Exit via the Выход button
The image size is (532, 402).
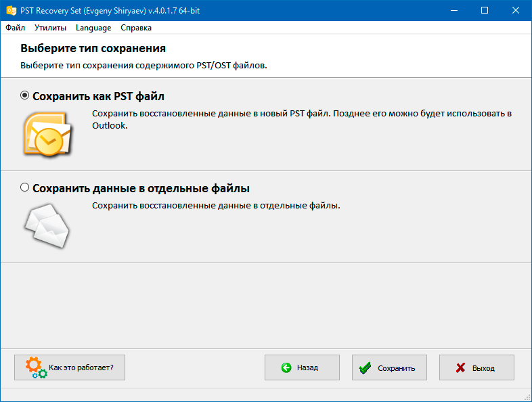(x=476, y=367)
